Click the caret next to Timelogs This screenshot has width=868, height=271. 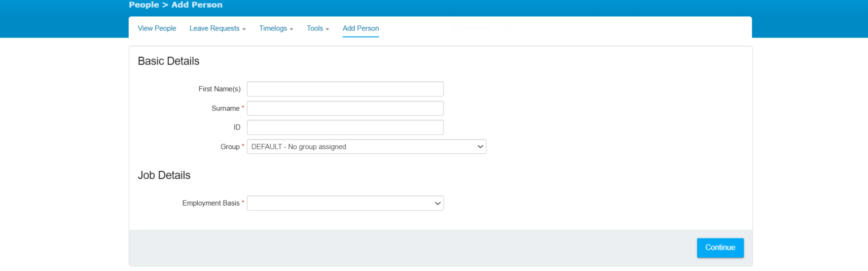coord(292,29)
